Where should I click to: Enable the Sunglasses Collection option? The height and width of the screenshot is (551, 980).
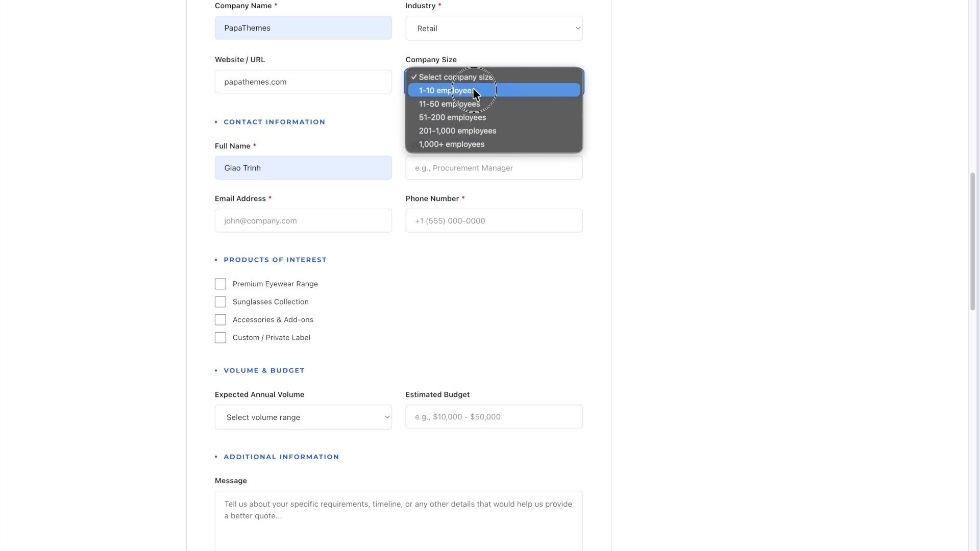tap(220, 302)
